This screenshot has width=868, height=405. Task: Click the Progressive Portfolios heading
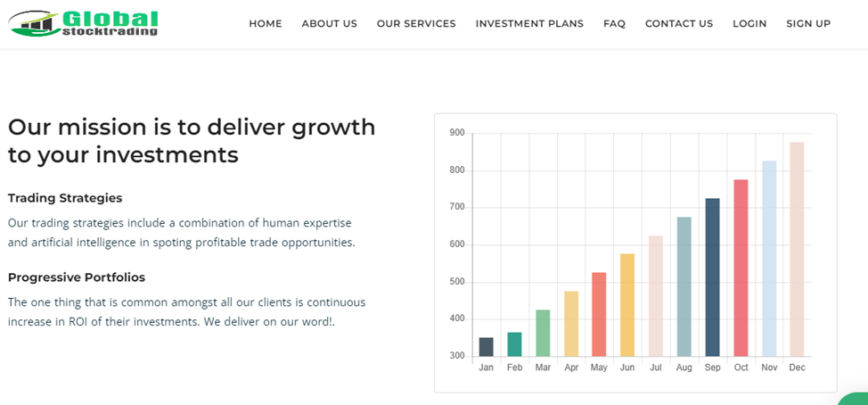click(x=77, y=277)
